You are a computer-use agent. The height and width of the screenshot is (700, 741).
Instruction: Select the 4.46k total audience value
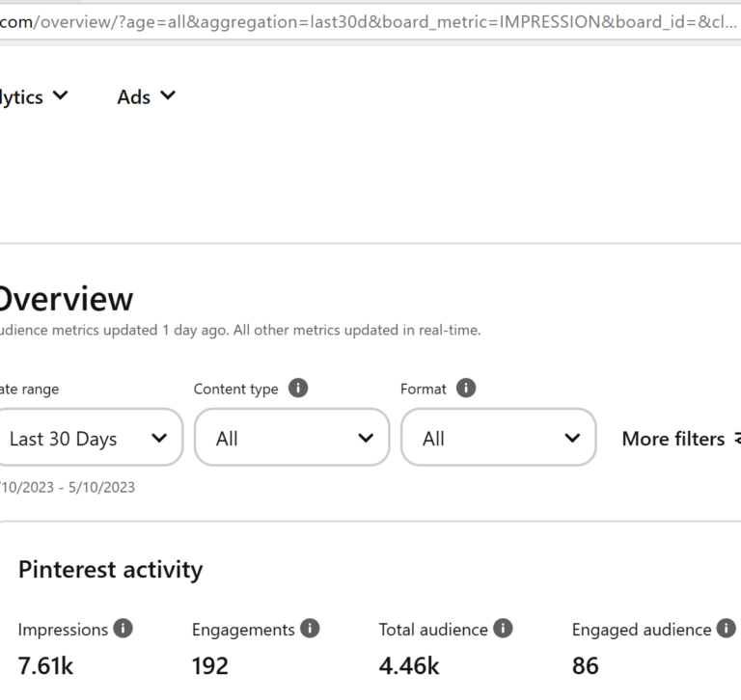point(409,666)
